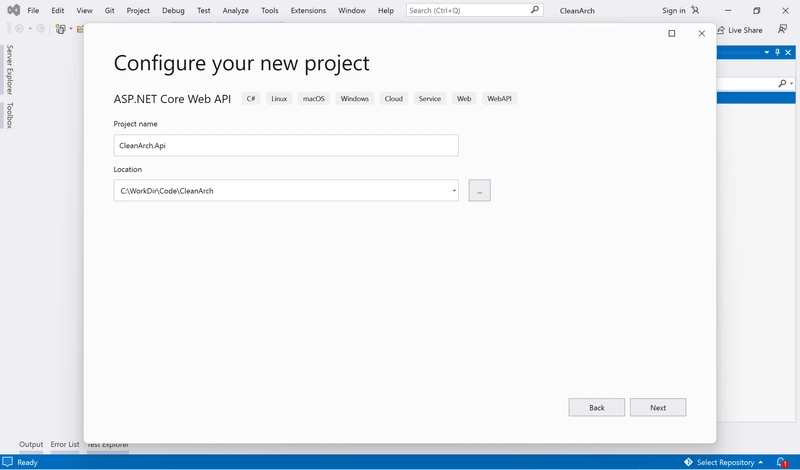Screen dimensions: 800x470
Task: Expand the New Project toolbar dropdown arrow
Action: click(x=71, y=29)
